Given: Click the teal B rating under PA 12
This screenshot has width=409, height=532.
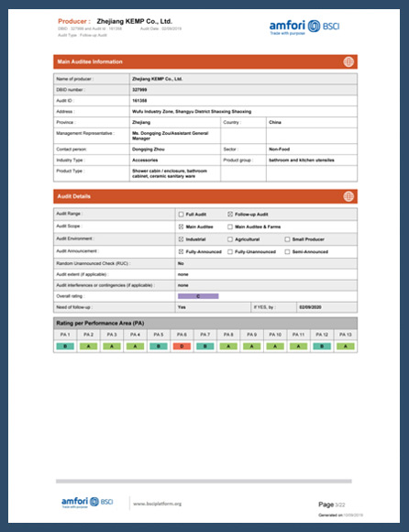Looking at the screenshot, I should click(322, 347).
